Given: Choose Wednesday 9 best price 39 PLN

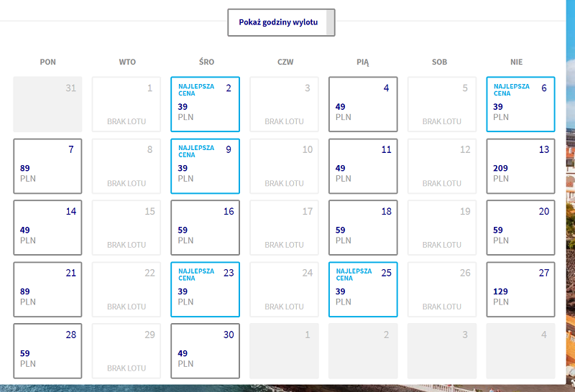Looking at the screenshot, I should pos(206,166).
